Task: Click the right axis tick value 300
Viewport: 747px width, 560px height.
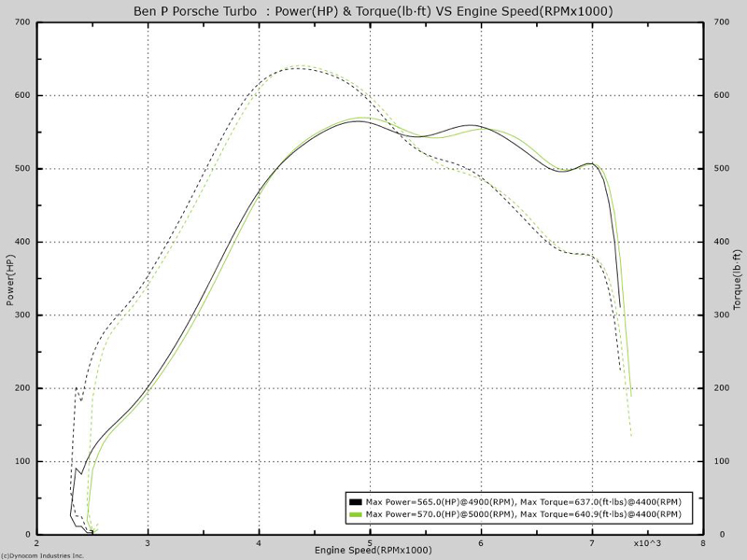Action: pyautogui.click(x=722, y=315)
